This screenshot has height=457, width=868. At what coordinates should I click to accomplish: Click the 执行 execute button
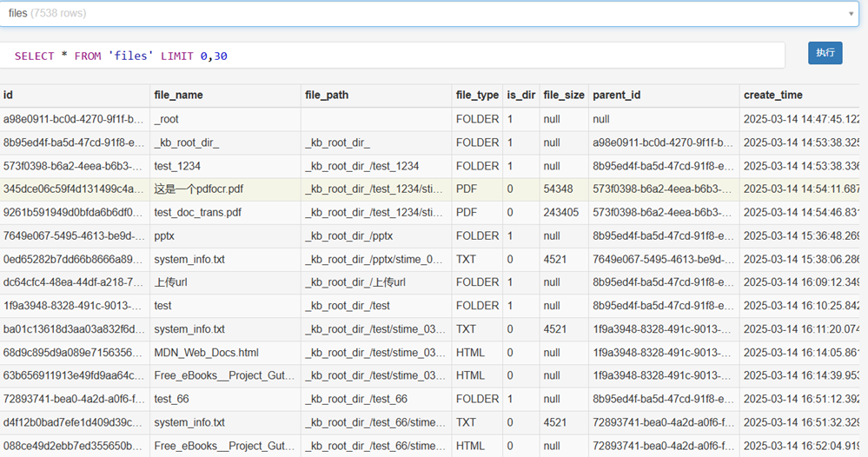click(x=825, y=53)
